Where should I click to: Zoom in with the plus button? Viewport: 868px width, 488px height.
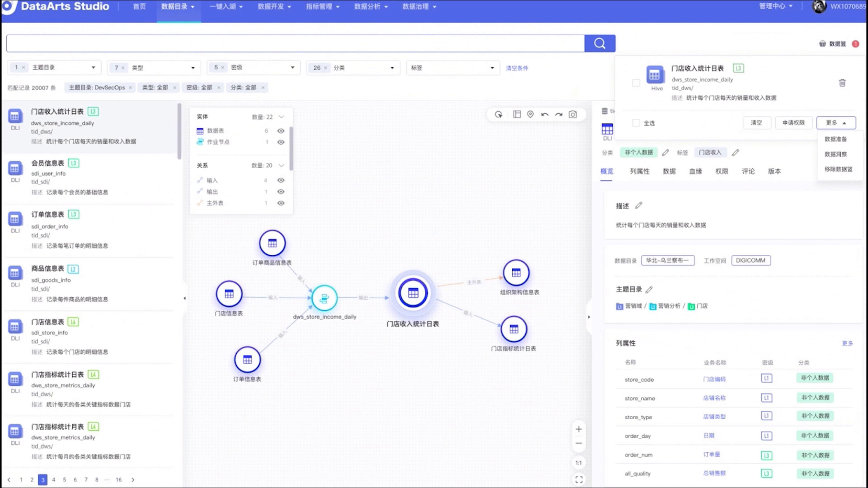coord(579,429)
